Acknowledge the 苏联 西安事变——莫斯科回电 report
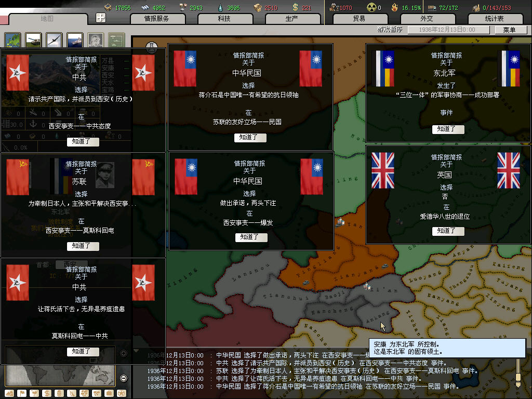 (83, 246)
